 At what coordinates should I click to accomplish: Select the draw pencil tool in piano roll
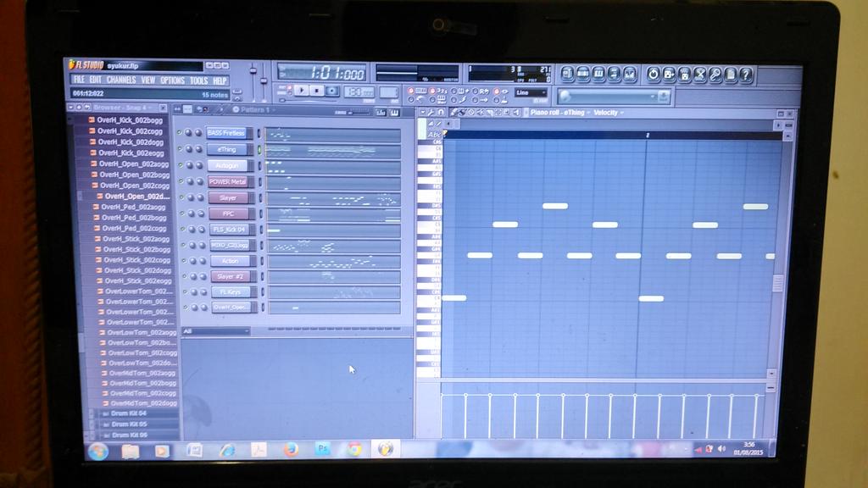click(x=454, y=113)
